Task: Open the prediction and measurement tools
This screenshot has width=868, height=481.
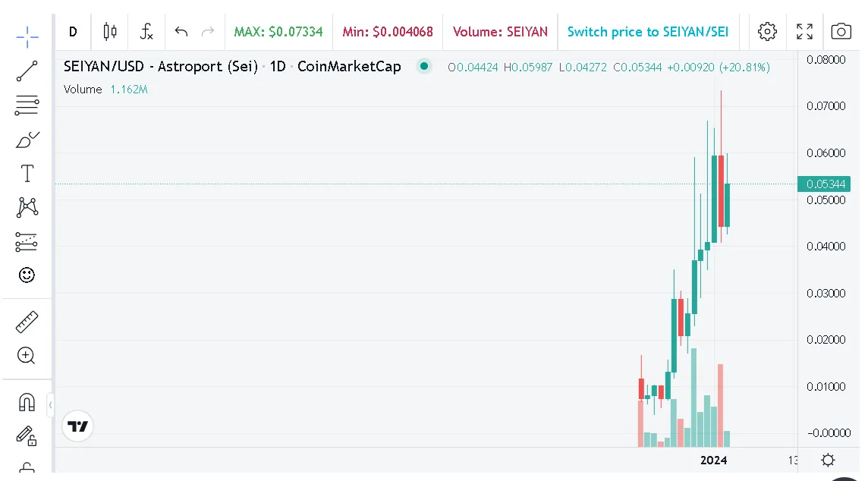Action: [27, 242]
